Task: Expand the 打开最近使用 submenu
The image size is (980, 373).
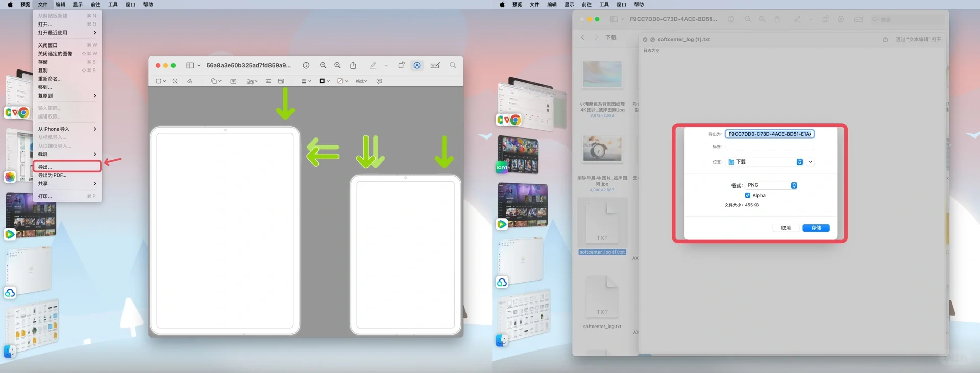Action: click(x=67, y=33)
